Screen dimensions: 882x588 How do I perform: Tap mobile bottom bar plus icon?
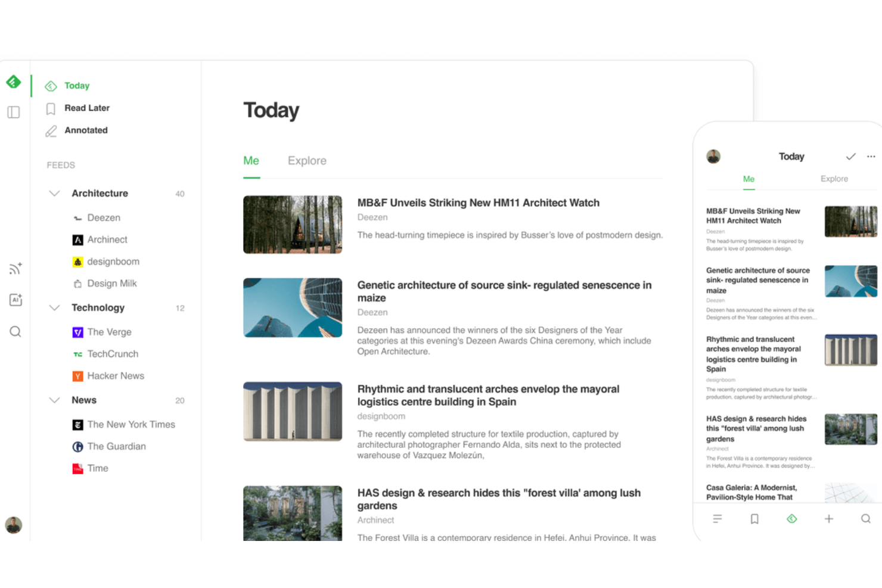coord(829,519)
